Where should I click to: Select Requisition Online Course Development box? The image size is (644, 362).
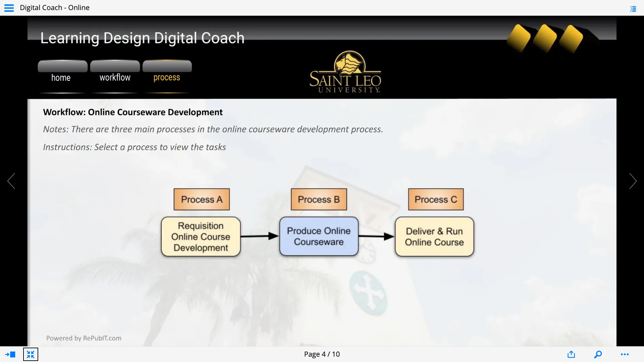201,237
